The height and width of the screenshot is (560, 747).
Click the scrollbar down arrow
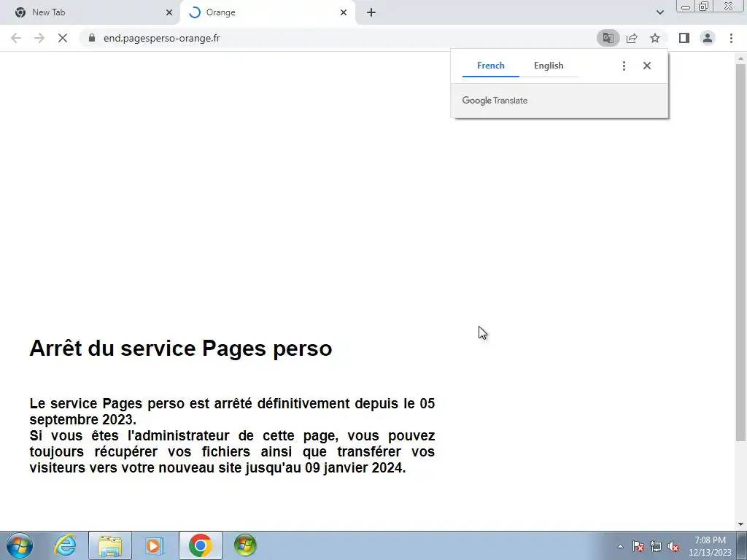(740, 524)
